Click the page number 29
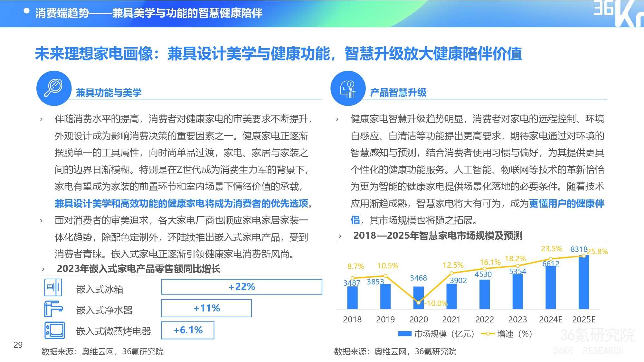Image resolution: width=644 pixels, height=362 pixels. click(x=18, y=345)
